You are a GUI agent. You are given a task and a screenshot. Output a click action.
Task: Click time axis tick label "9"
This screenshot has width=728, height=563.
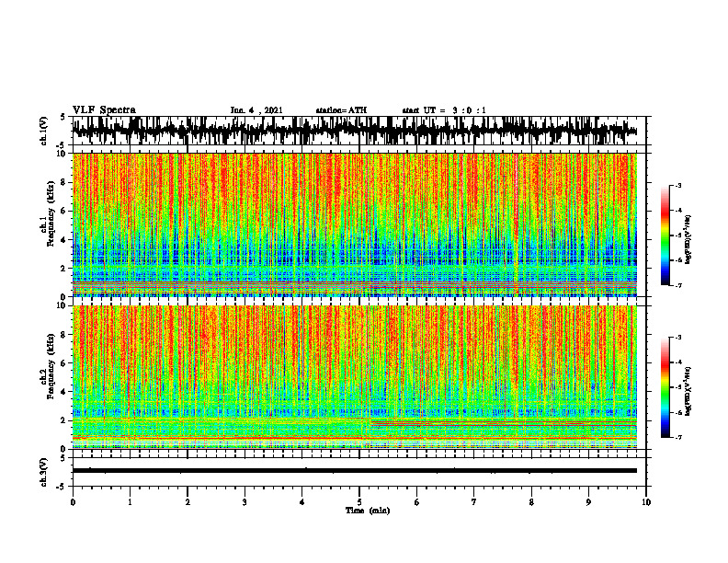pos(588,502)
